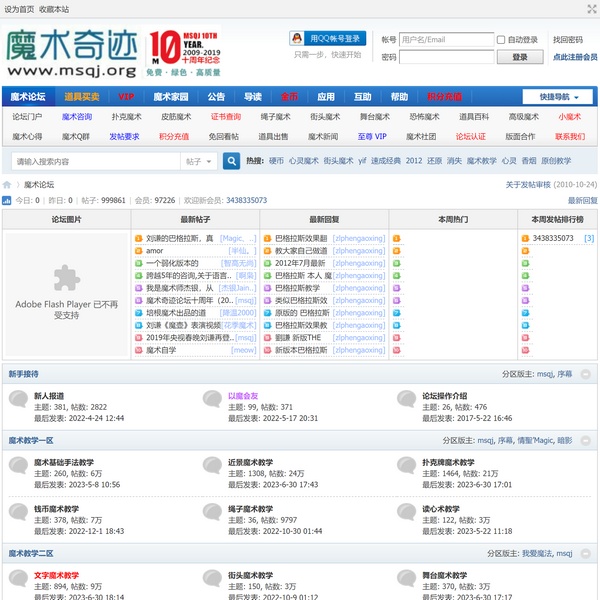Open the 道具买卖 navigation tab

pyautogui.click(x=82, y=97)
